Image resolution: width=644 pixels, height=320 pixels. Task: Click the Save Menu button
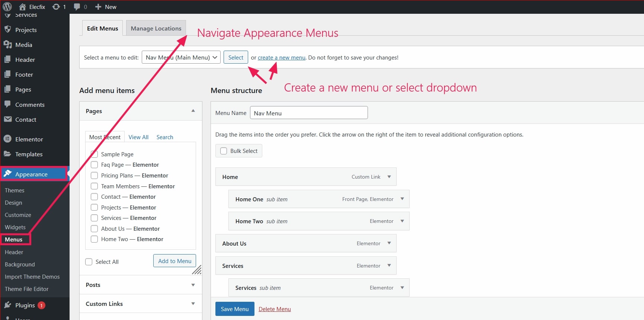point(235,309)
